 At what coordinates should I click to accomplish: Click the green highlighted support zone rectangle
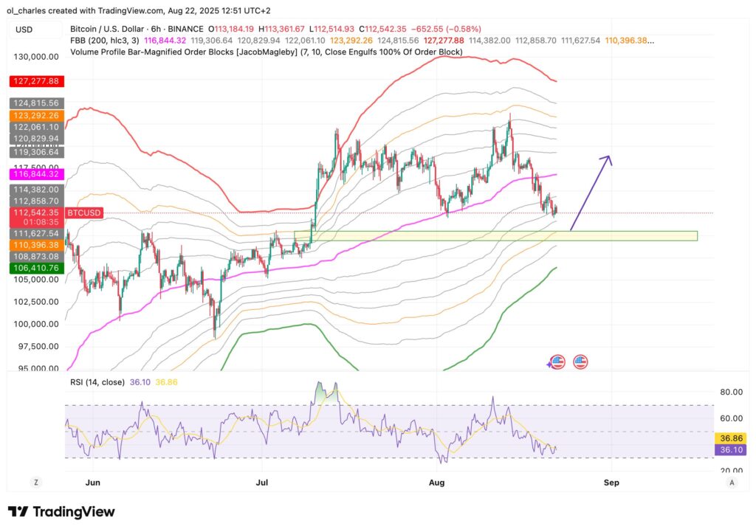pyautogui.click(x=495, y=236)
